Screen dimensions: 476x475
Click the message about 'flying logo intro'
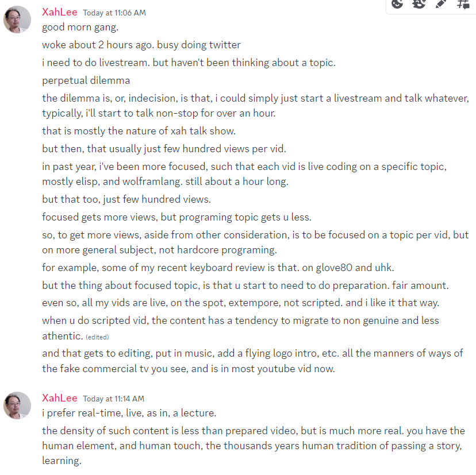point(252,361)
